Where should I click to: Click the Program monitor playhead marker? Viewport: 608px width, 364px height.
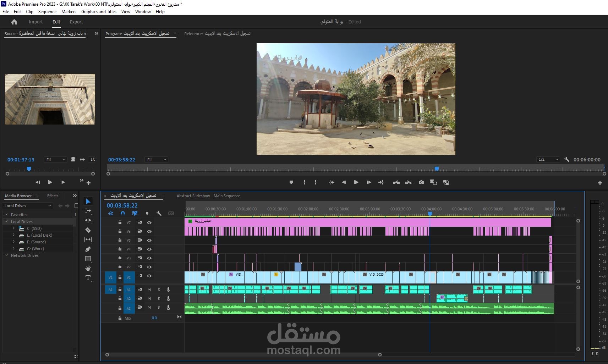coord(437,169)
